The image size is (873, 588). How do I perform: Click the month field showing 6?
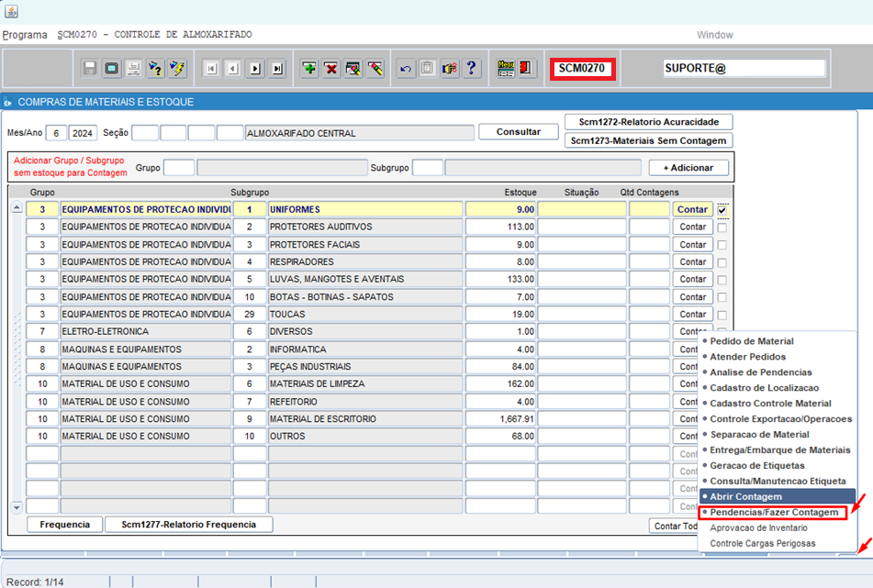(x=56, y=134)
